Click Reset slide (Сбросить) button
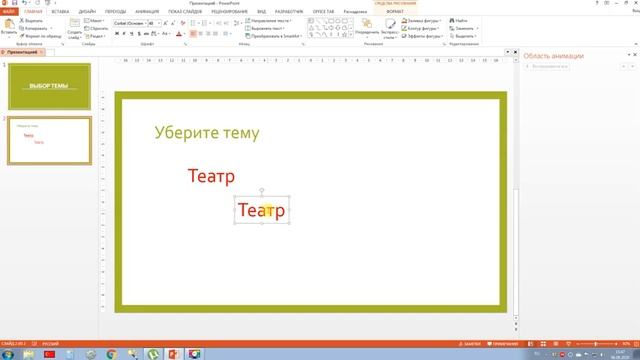The width and height of the screenshot is (640, 360). point(96,28)
